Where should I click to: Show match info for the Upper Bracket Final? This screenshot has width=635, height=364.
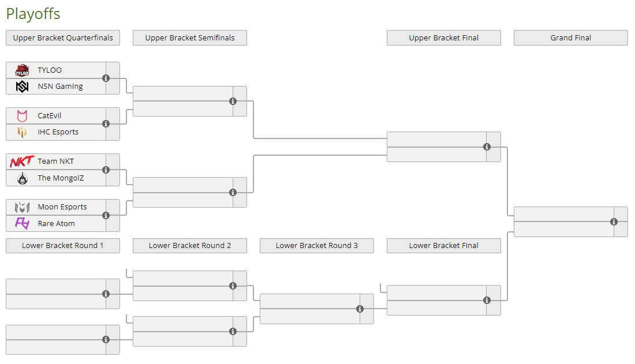[x=487, y=147]
